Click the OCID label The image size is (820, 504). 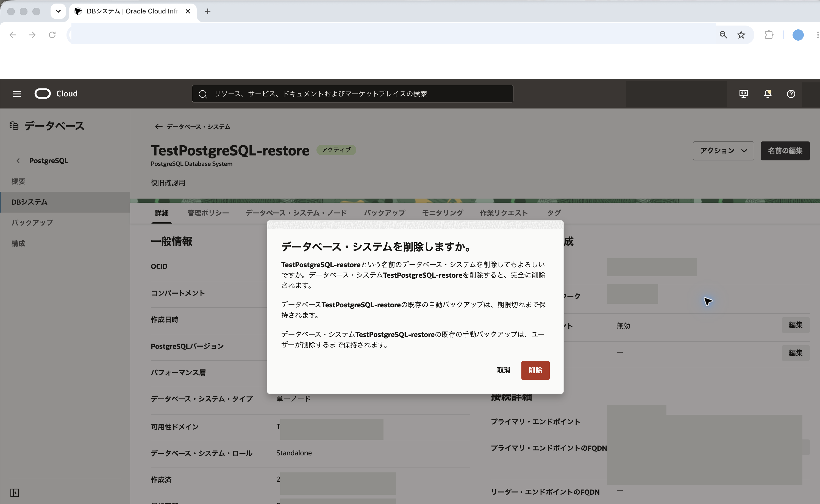point(159,266)
